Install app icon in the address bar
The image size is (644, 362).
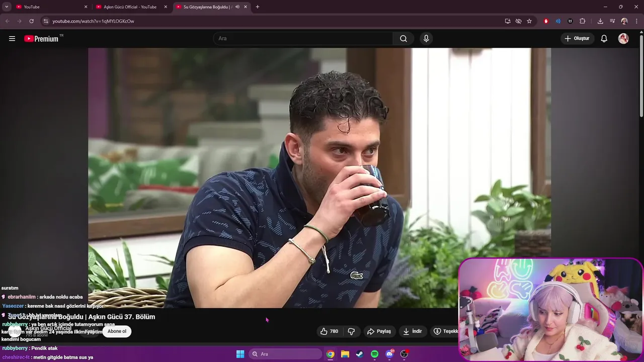(x=508, y=21)
